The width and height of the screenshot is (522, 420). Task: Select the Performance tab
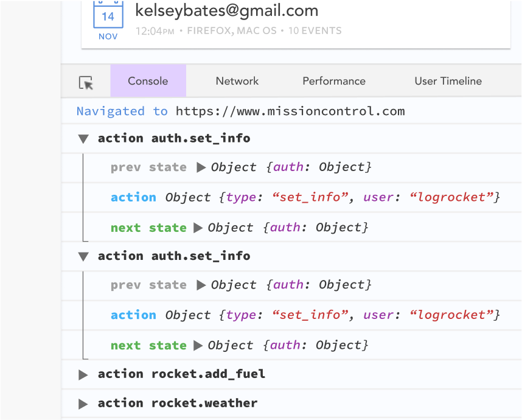(334, 81)
